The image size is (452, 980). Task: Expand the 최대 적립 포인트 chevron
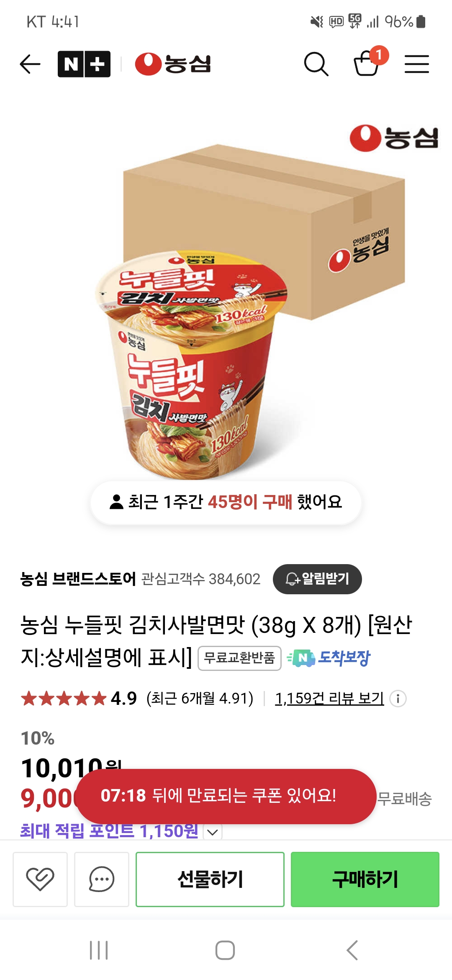point(213,832)
